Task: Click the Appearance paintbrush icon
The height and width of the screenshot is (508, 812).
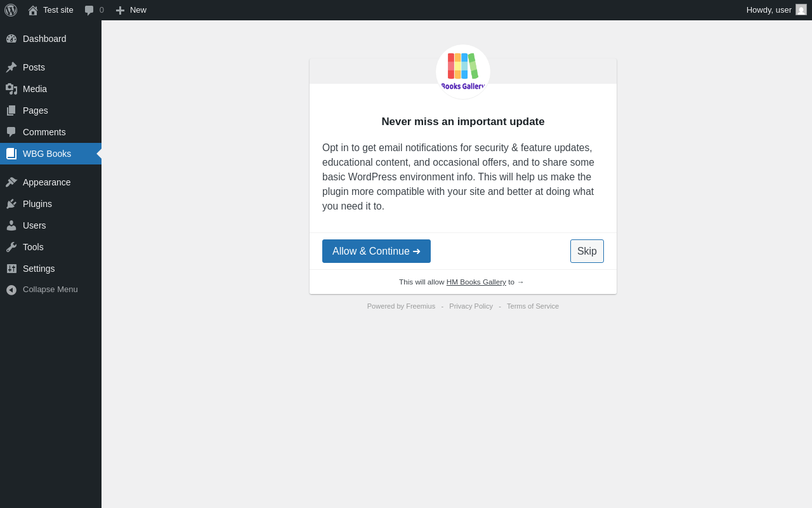Action: coord(11,182)
